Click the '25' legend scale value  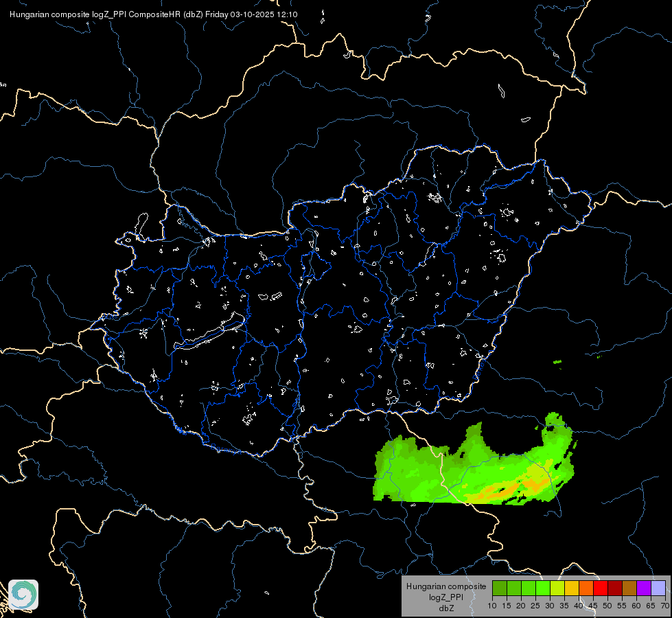[x=535, y=606]
